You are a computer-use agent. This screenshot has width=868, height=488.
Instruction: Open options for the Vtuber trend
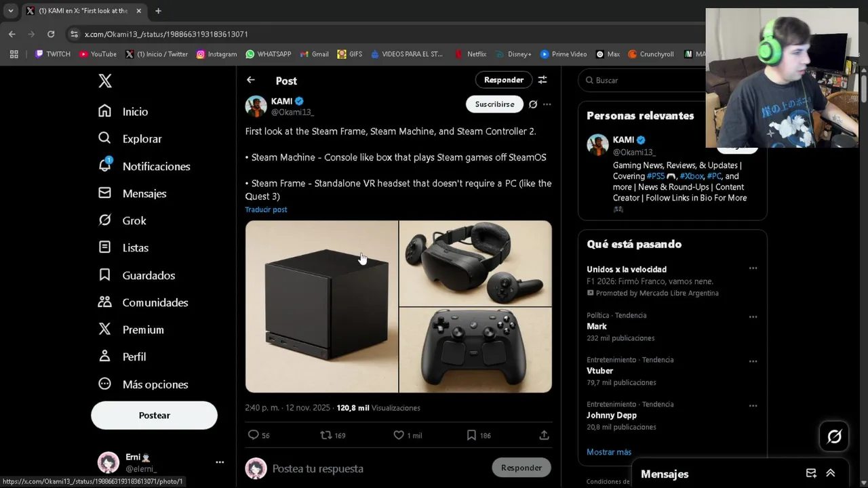[753, 361]
